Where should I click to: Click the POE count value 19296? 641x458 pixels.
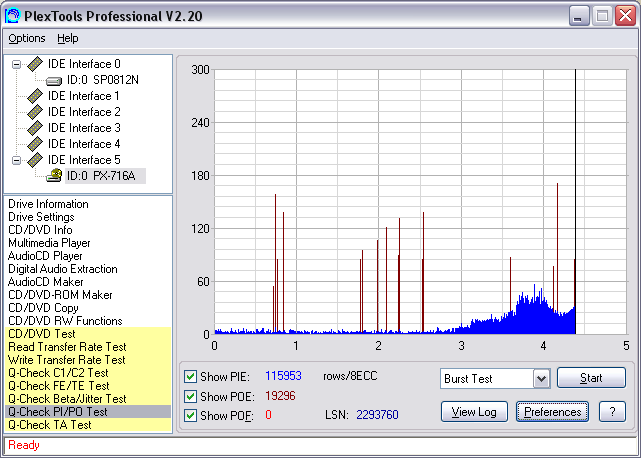coord(280,396)
